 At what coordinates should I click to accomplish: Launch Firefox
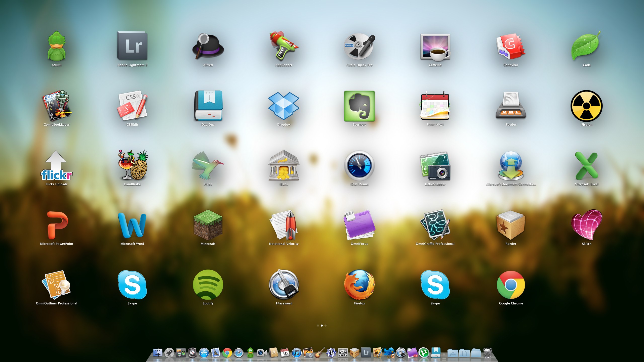tap(359, 285)
